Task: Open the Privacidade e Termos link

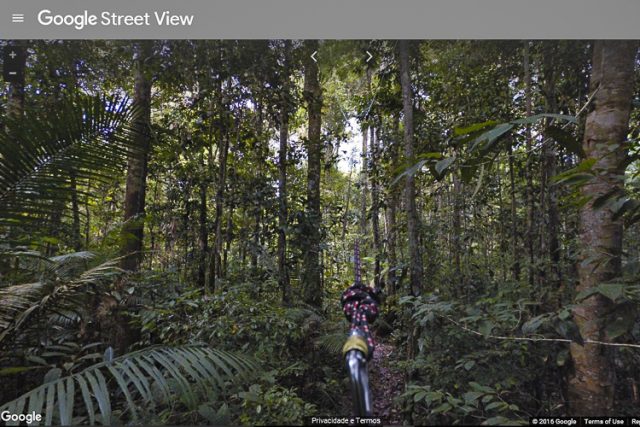Action: click(346, 420)
